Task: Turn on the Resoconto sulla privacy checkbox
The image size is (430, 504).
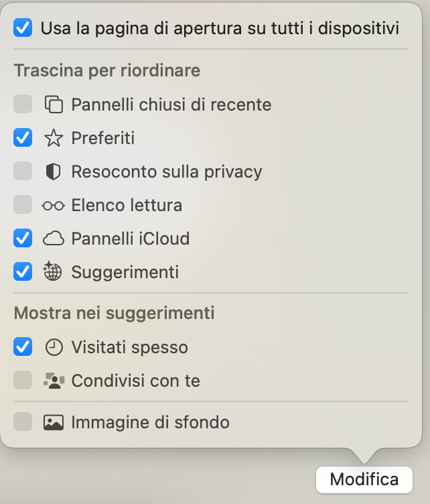Action: (23, 172)
